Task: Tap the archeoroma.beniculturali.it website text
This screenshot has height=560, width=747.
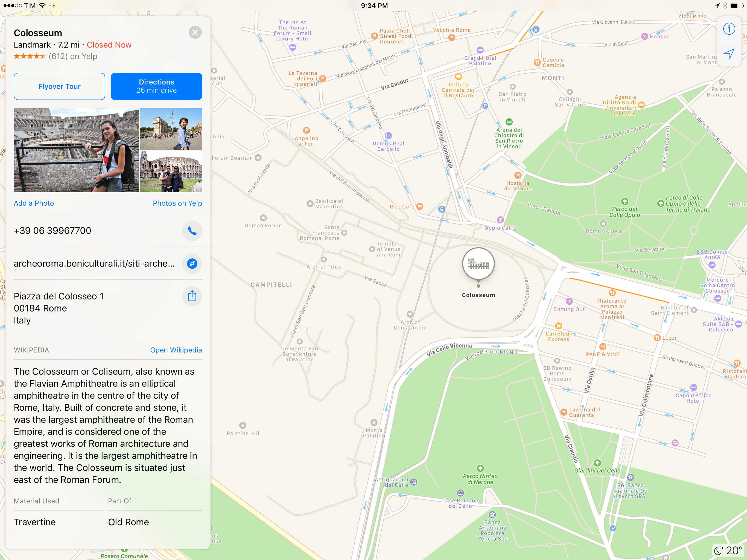Action: pos(94,263)
